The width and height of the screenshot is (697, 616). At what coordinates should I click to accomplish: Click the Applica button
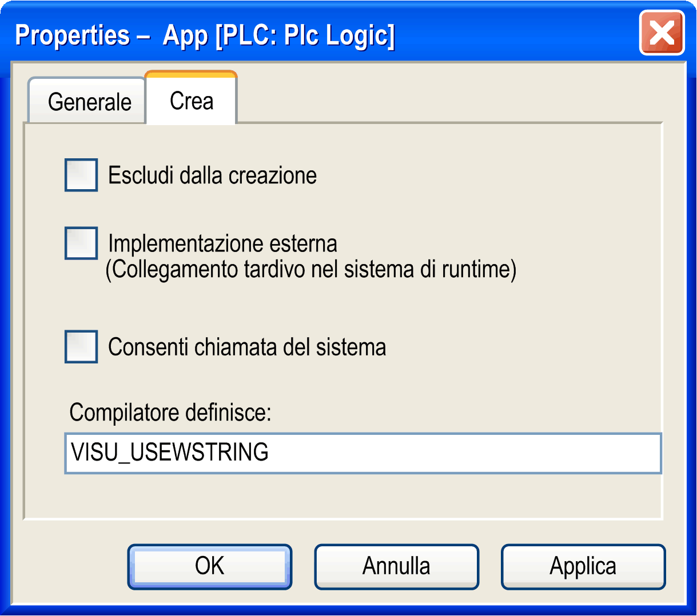(x=583, y=566)
